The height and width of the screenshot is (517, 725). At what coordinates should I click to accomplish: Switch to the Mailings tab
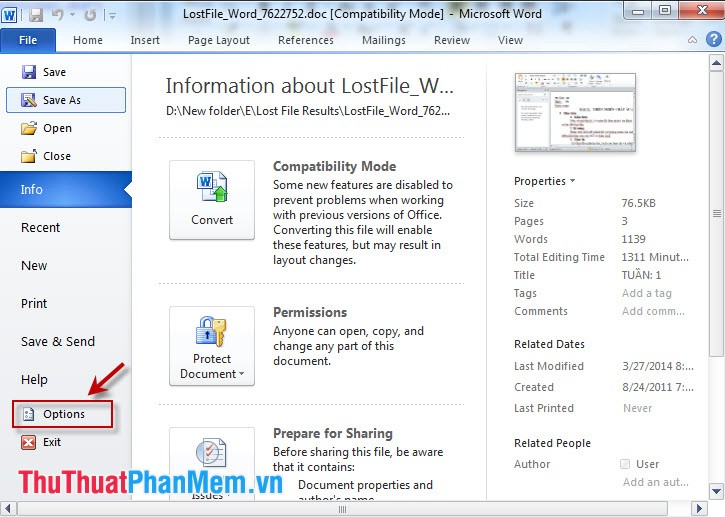[384, 40]
